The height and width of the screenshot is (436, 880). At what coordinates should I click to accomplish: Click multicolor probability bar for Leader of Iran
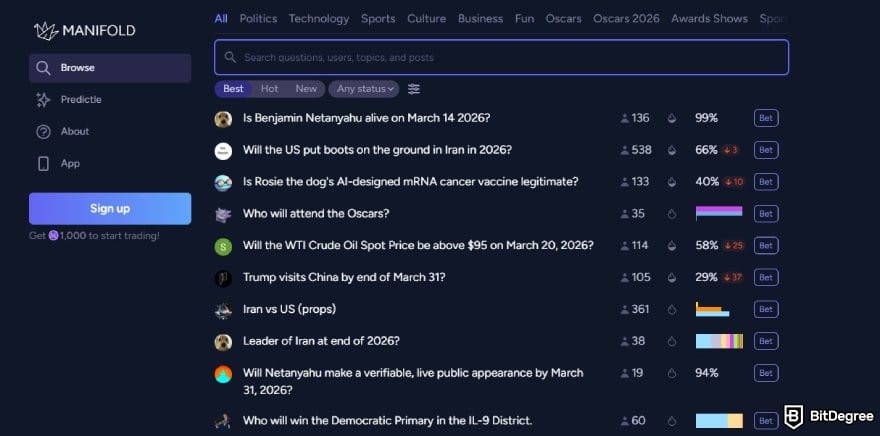click(x=719, y=341)
